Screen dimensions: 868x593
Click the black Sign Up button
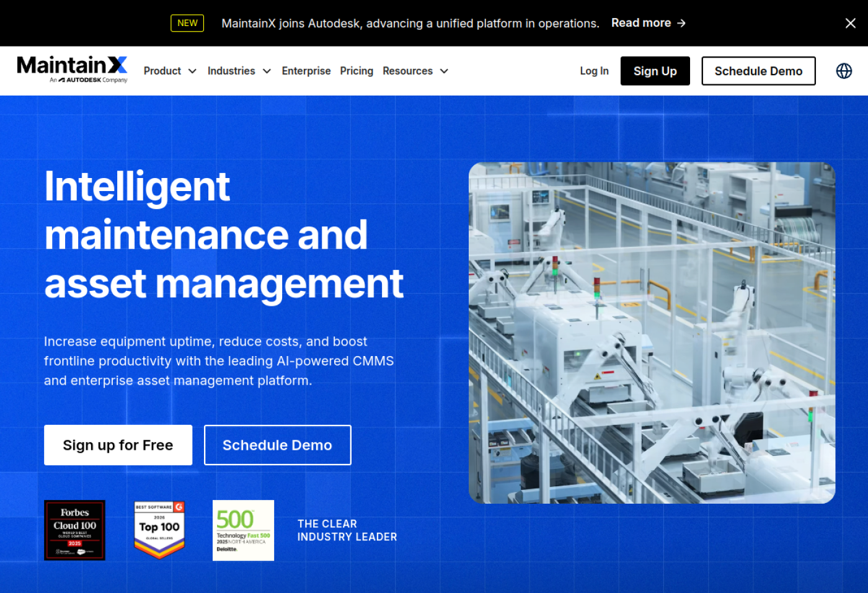click(x=655, y=71)
